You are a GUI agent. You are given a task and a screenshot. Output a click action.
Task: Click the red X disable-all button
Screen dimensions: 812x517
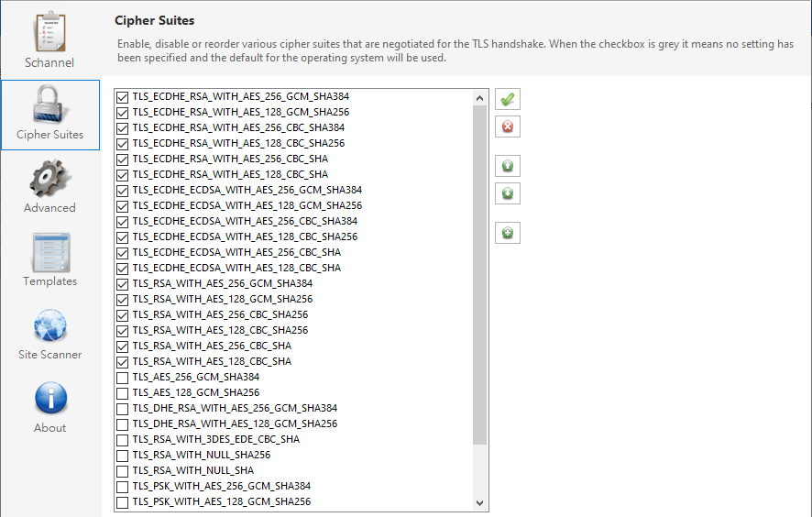click(x=507, y=126)
